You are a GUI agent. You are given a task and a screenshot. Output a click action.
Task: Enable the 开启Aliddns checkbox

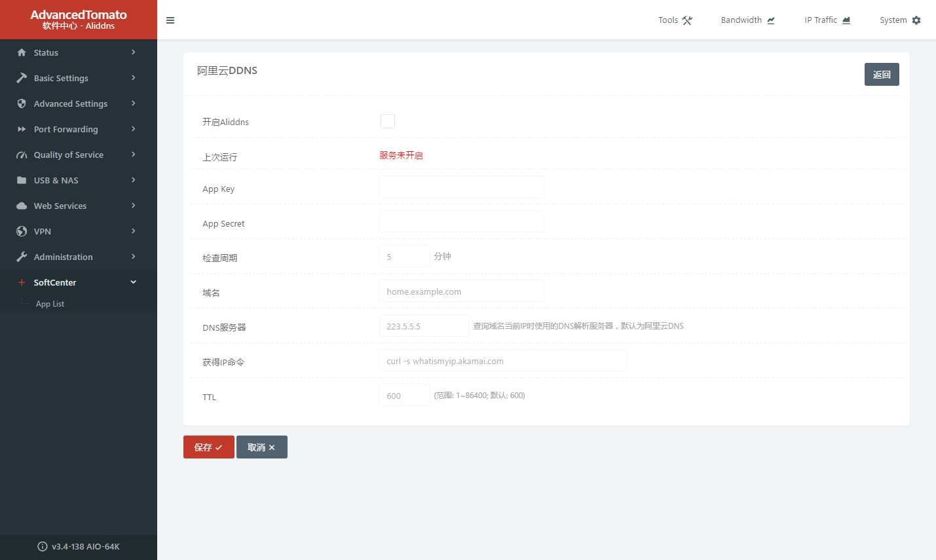[388, 121]
